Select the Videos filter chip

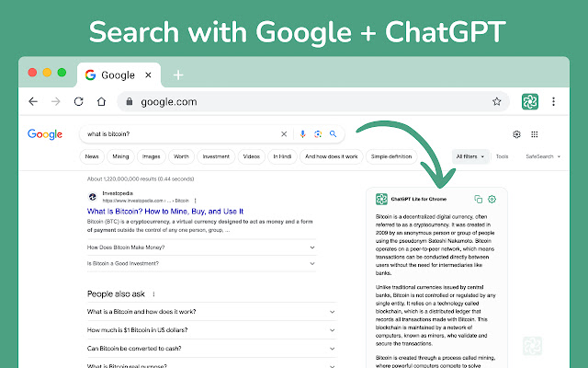tap(251, 156)
